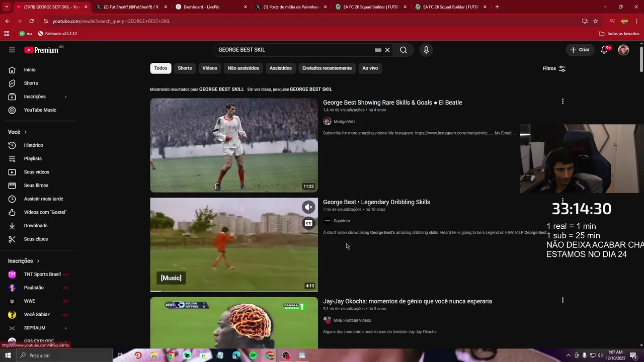Play Legendary Dribbling Skills thumbnail
This screenshot has width=644, height=362.
(x=234, y=244)
